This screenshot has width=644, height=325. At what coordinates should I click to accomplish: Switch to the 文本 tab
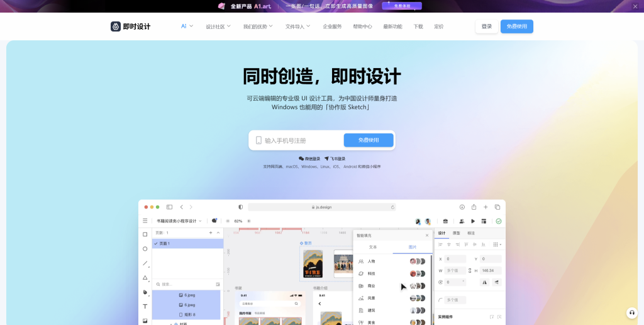tap(373, 248)
